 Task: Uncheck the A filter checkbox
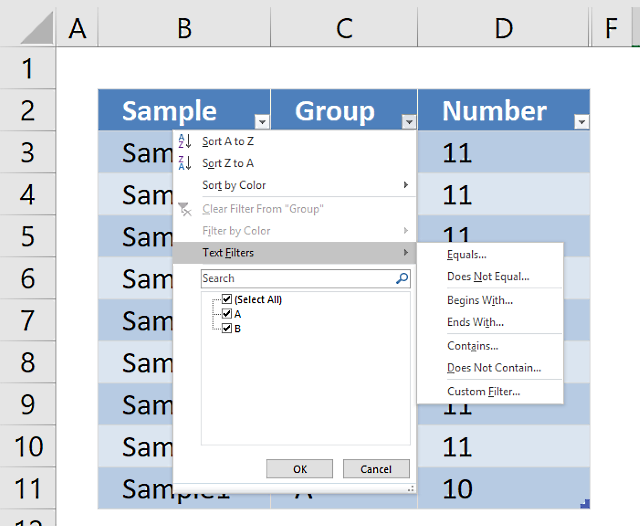(227, 314)
